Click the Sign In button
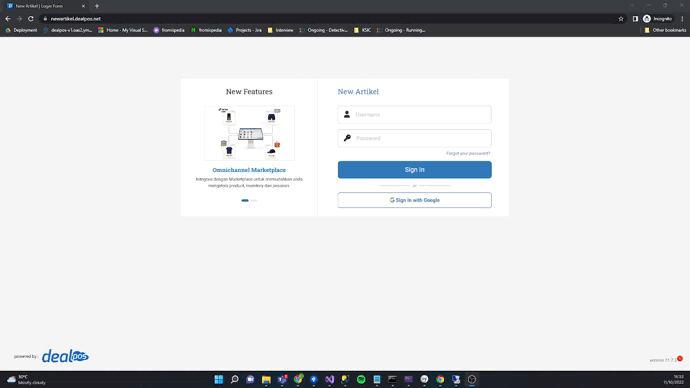The height and width of the screenshot is (388, 690). pos(415,170)
